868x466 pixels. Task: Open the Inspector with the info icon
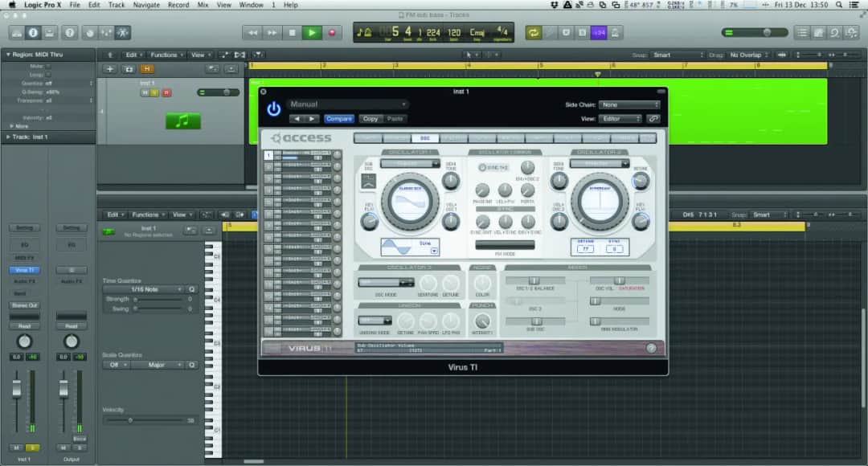(33, 32)
